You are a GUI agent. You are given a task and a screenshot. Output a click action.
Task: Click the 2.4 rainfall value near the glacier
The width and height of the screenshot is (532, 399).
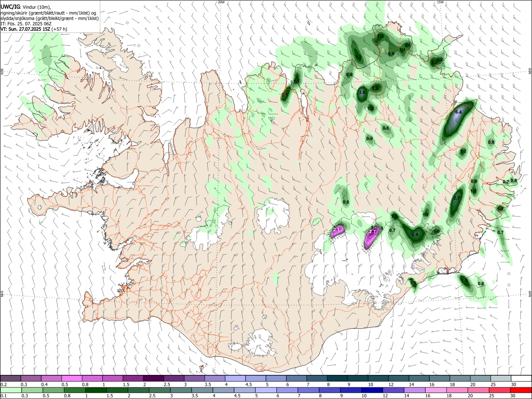(414, 235)
